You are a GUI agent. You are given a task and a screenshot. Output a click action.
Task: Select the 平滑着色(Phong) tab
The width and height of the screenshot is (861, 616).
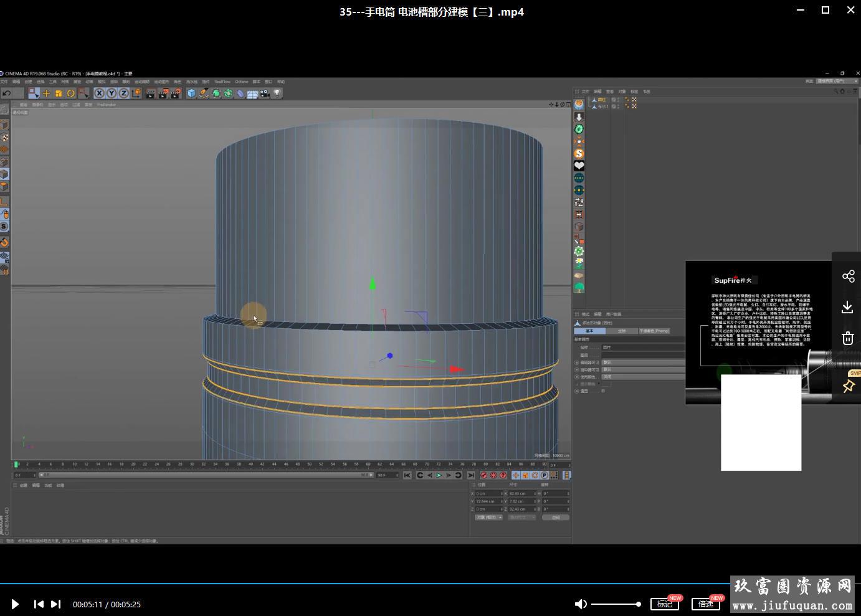point(654,331)
